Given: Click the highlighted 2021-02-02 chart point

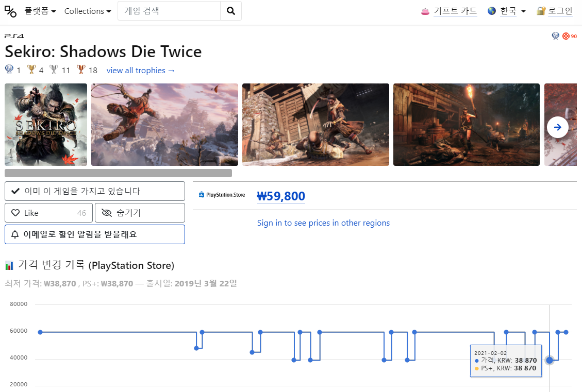Looking at the screenshot, I should click(550, 360).
